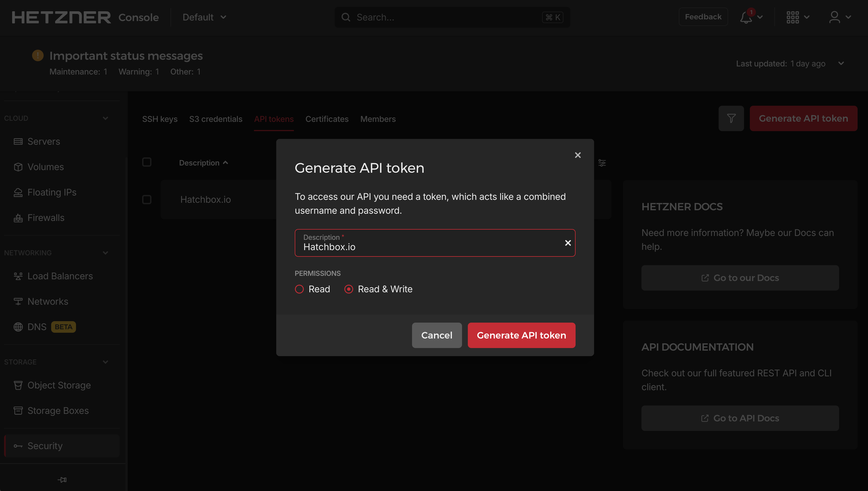Click the search magnifier icon
The image size is (868, 491).
pyautogui.click(x=346, y=17)
